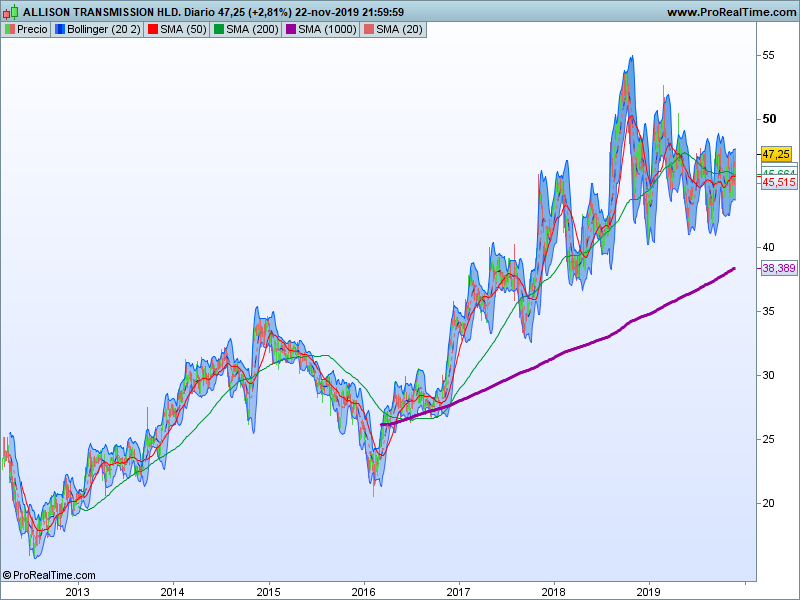Click the SMA 1000 value label 38,389
Screen dimensions: 800x600
coord(779,268)
